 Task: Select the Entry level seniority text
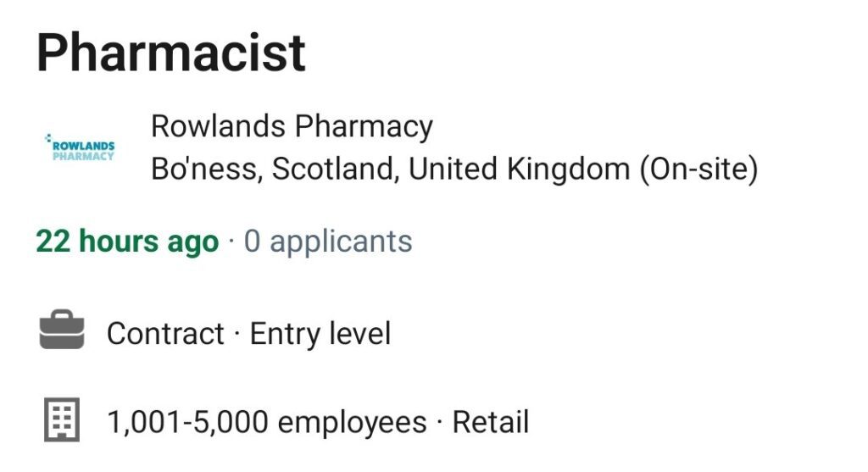pyautogui.click(x=320, y=334)
